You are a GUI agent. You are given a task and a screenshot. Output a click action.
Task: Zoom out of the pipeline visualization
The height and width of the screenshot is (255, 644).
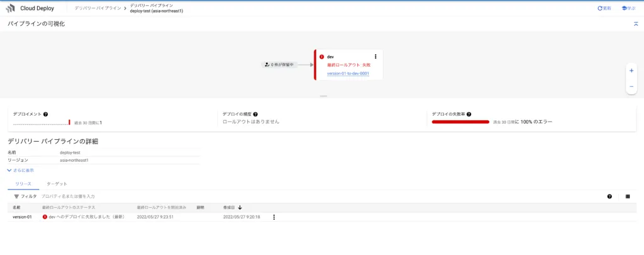631,86
